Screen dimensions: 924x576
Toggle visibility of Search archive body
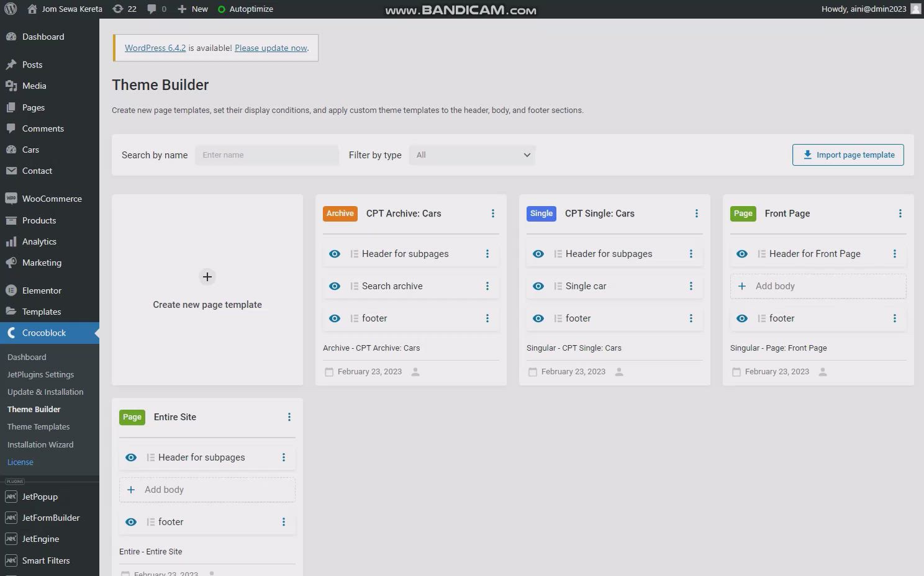335,286
